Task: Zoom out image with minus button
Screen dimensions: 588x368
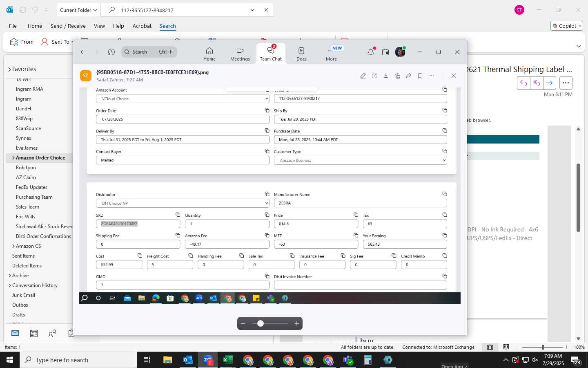Action: coord(243,323)
